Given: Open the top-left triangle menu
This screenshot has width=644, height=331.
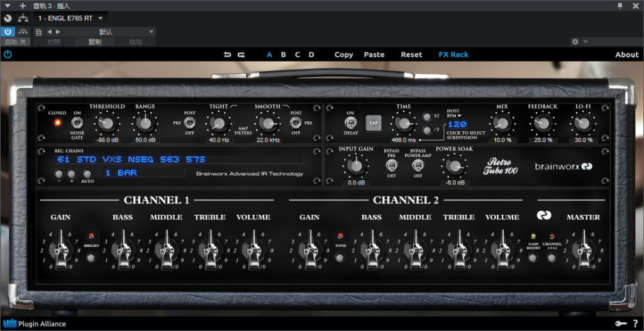Looking at the screenshot, I should [8, 6].
